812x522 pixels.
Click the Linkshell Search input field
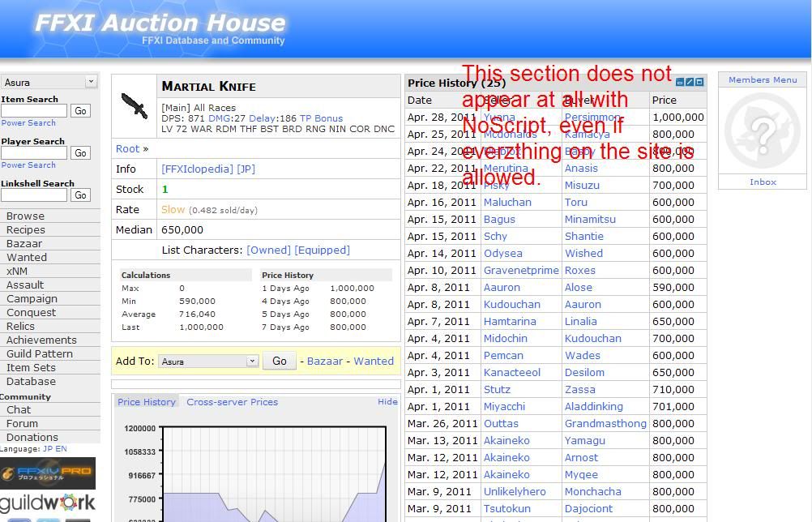[x=34, y=195]
